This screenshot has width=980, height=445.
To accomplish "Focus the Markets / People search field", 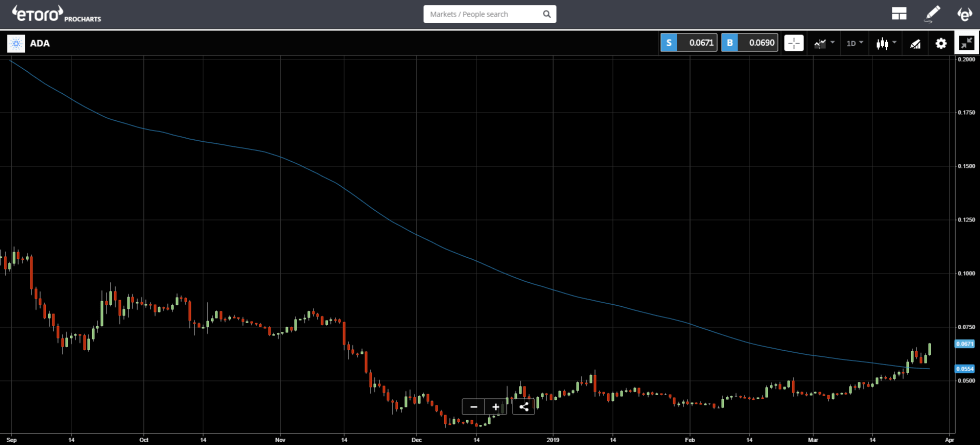I will pos(482,15).
